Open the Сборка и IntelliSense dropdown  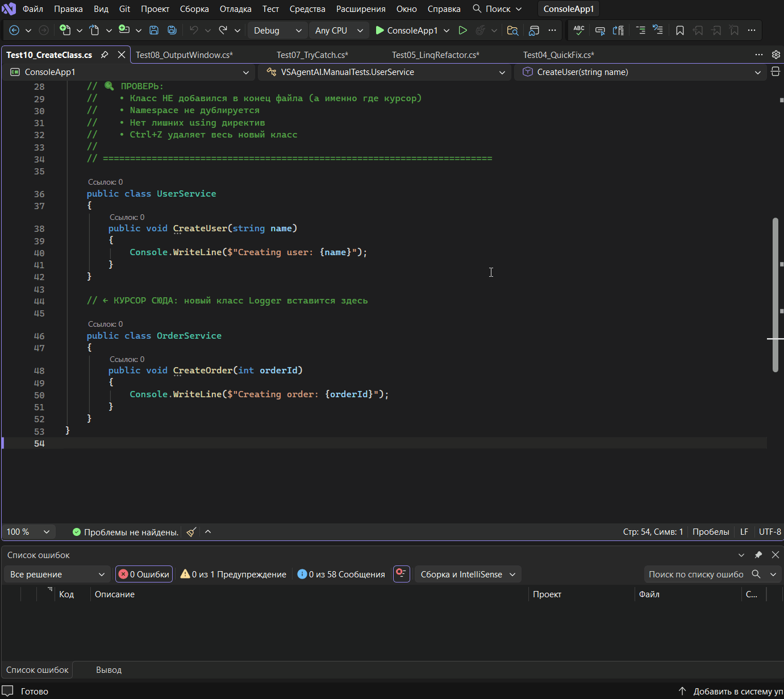[468, 574]
